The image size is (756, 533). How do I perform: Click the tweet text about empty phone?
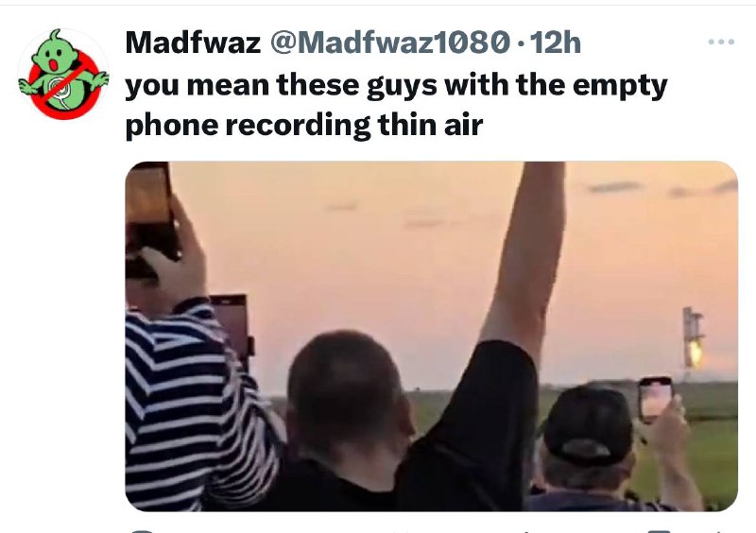pos(396,105)
